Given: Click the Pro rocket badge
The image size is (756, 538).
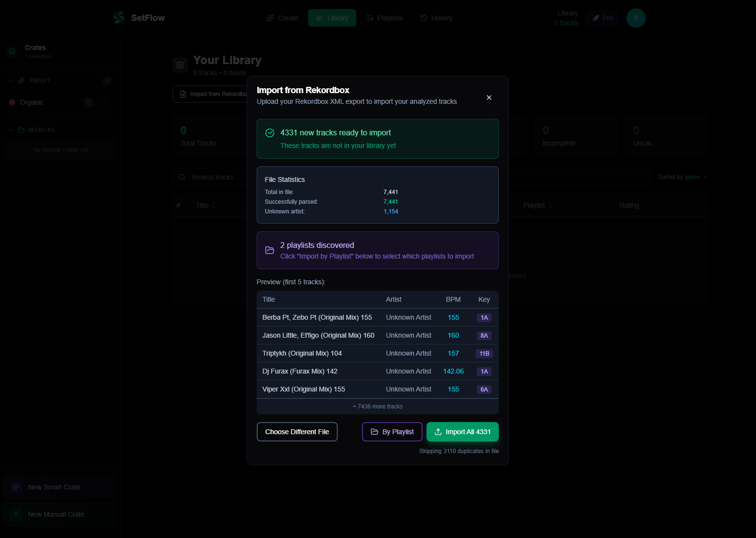Looking at the screenshot, I should point(602,17).
